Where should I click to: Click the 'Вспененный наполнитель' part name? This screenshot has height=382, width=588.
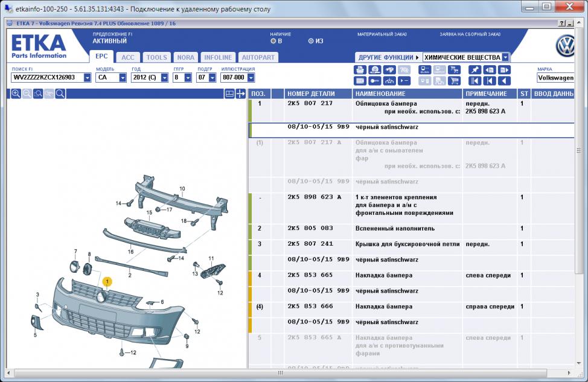395,228
